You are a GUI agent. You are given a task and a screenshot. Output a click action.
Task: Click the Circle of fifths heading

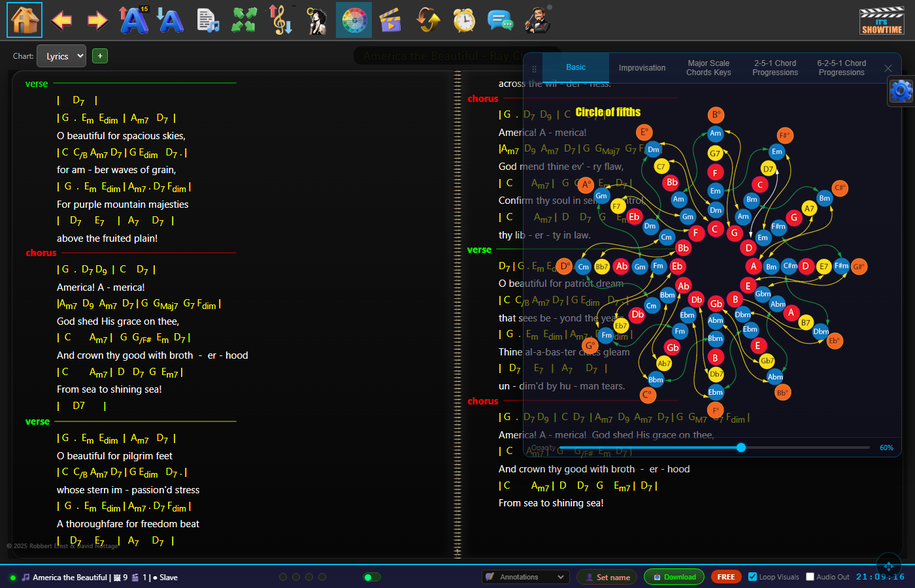coord(608,112)
